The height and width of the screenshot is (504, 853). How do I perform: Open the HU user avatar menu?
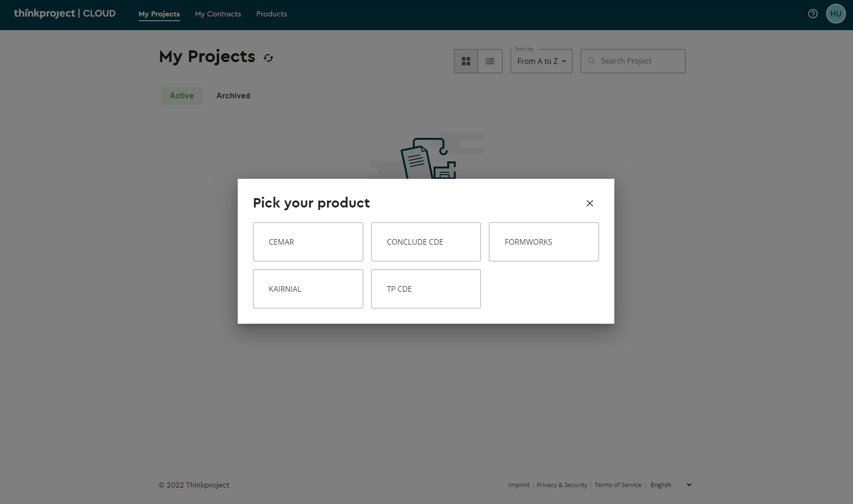click(836, 14)
